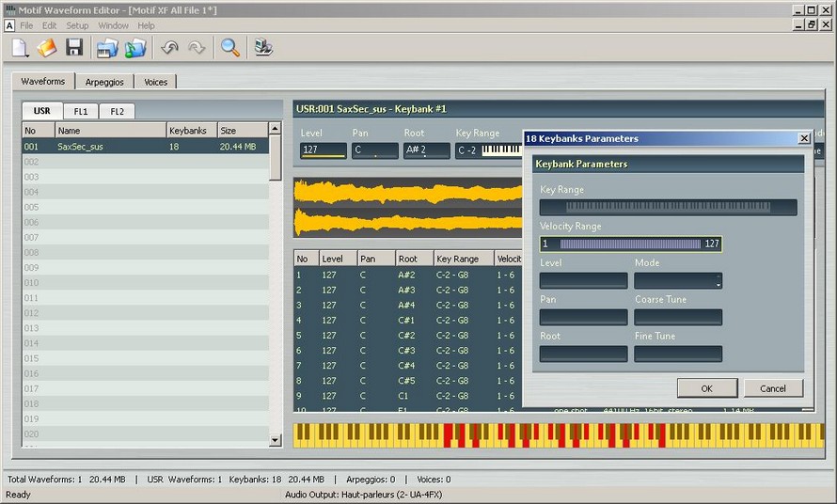Sort the waveform list by Size column header

[x=242, y=131]
